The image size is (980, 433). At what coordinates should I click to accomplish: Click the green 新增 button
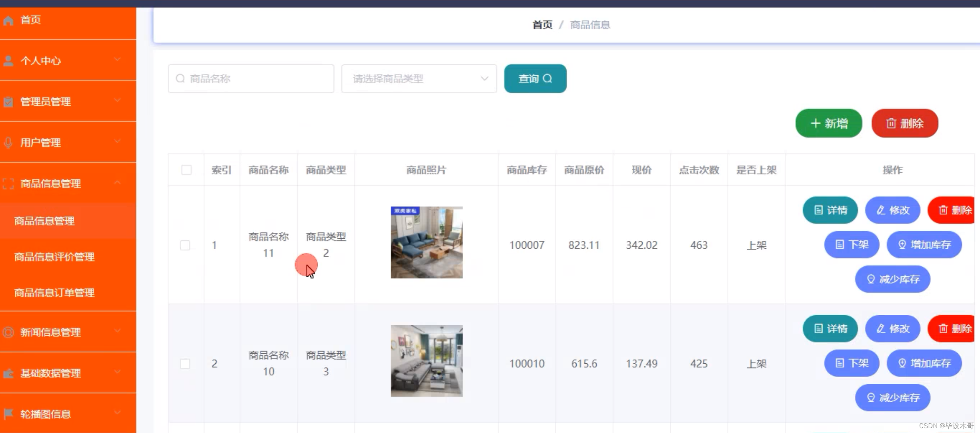[x=829, y=123]
